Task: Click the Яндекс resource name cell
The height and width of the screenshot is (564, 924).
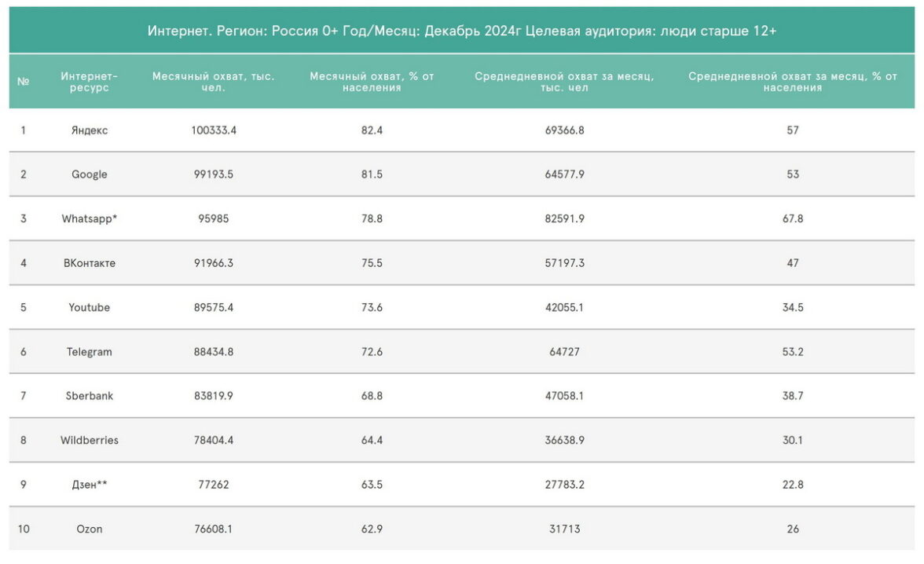Action: tap(90, 130)
